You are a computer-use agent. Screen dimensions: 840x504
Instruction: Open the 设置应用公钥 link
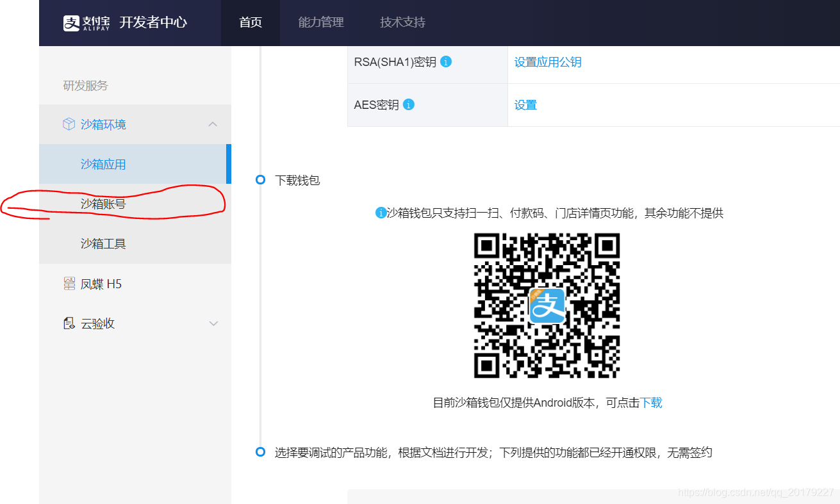[x=548, y=62]
